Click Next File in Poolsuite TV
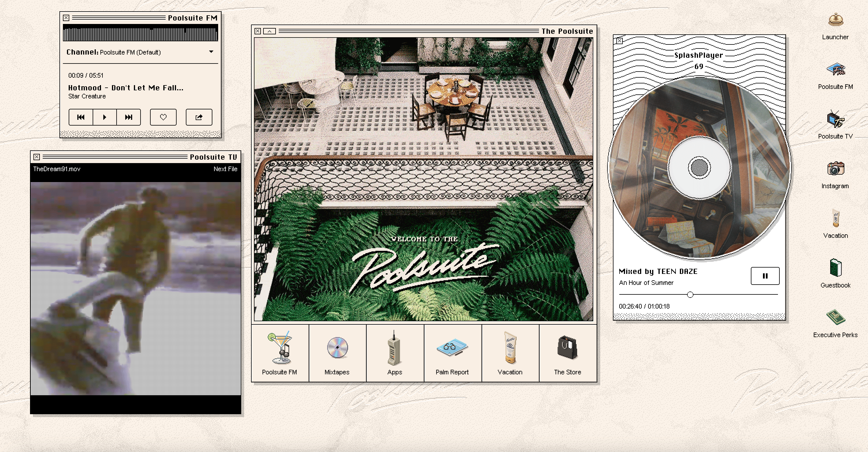This screenshot has width=868, height=452. pyautogui.click(x=225, y=169)
